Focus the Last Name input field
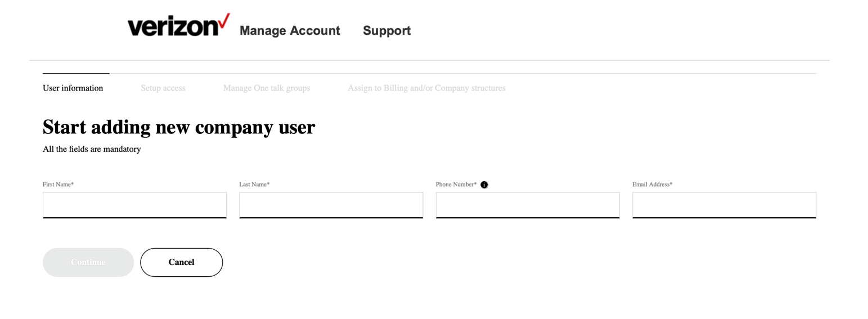Viewport: 868px width, 319px height. click(x=331, y=205)
